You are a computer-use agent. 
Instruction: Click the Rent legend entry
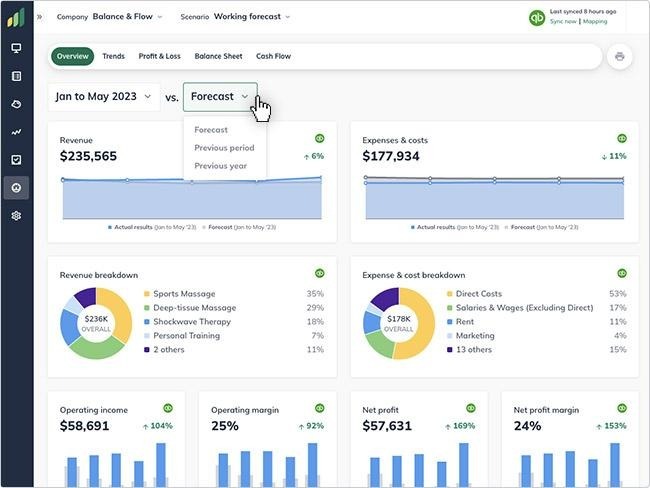click(464, 322)
